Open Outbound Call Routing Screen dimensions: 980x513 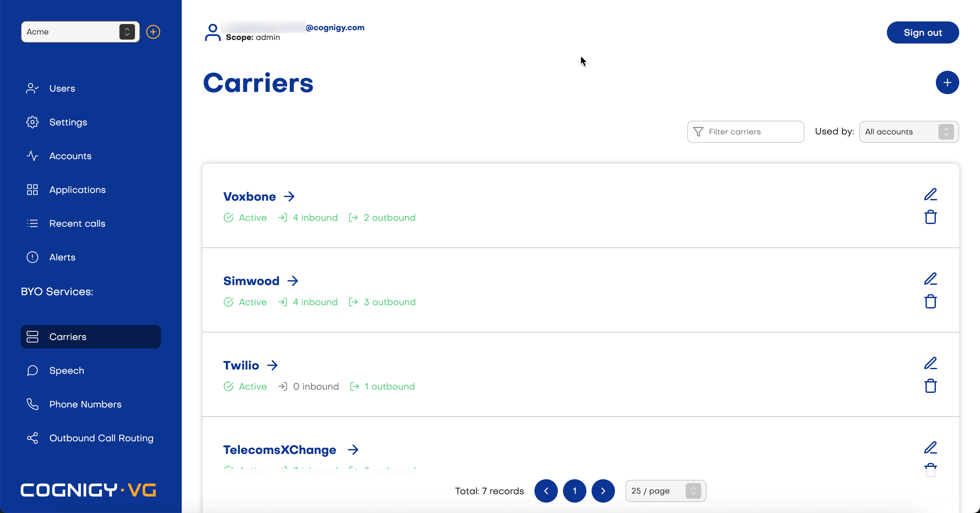coord(91,438)
